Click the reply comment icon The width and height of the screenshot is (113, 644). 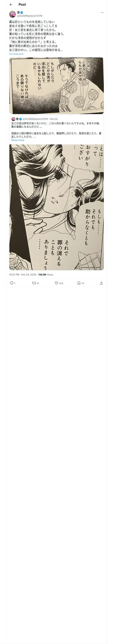point(12,283)
